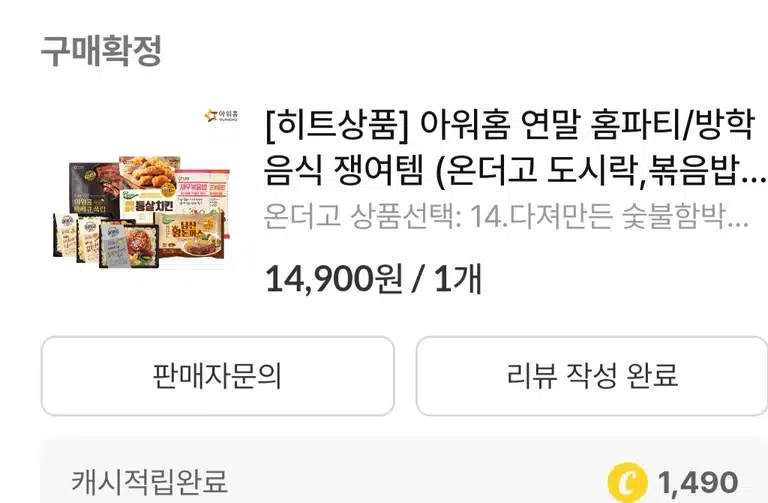This screenshot has width=768, height=503.
Task: Click the gray cash reward row background
Action: 404,471
